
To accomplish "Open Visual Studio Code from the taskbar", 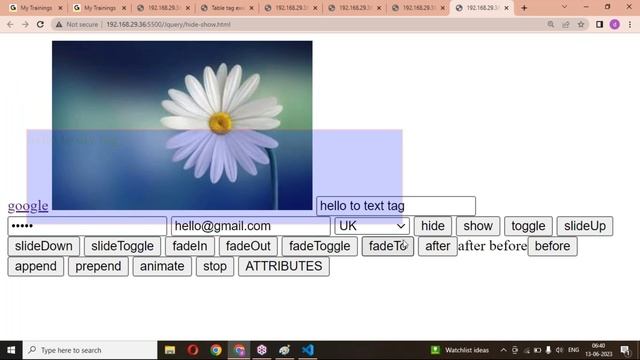I will click(x=308, y=350).
